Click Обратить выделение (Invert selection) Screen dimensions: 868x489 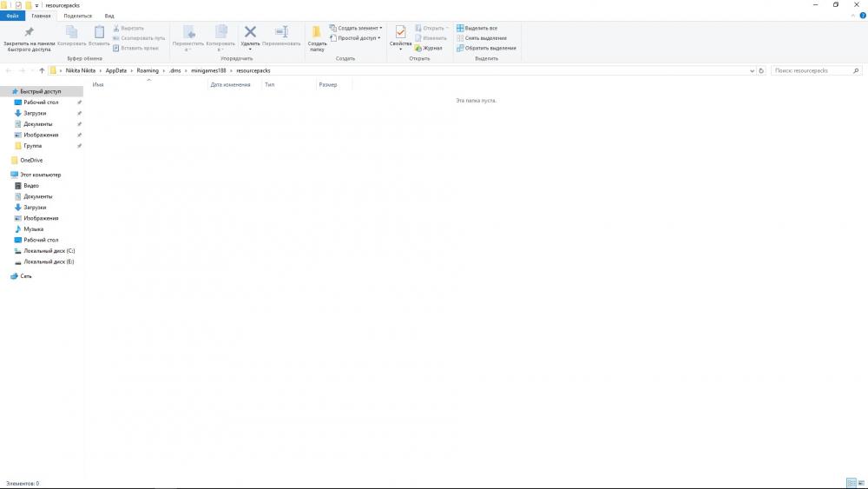tap(486, 49)
